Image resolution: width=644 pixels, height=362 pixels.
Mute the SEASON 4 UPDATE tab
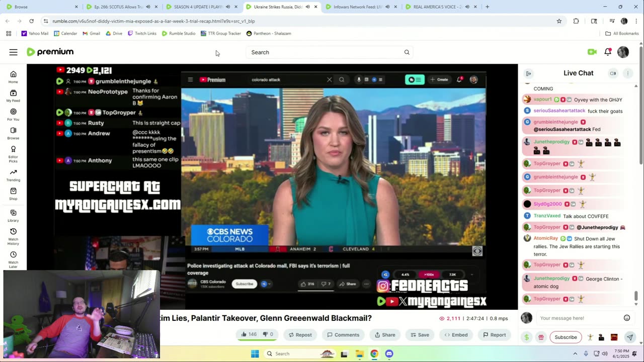(x=227, y=7)
